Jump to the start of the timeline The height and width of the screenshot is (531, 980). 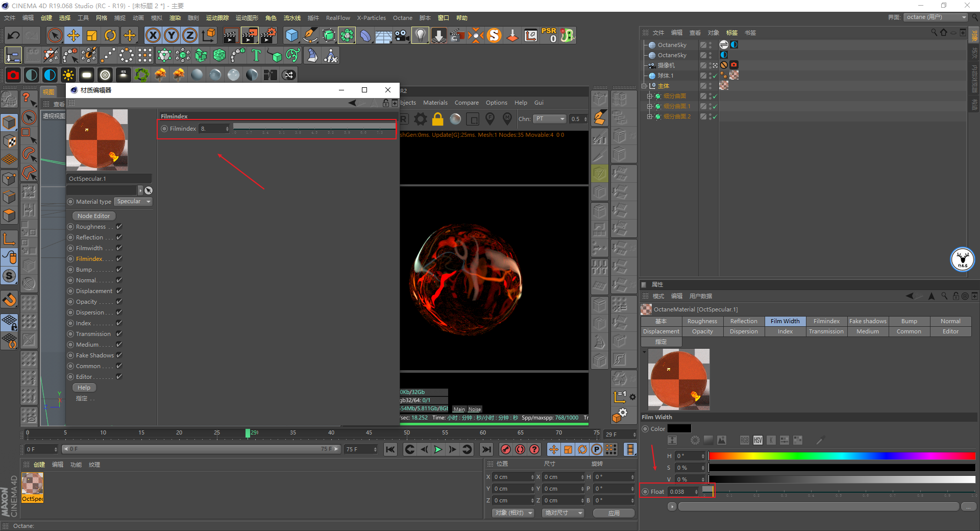390,449
